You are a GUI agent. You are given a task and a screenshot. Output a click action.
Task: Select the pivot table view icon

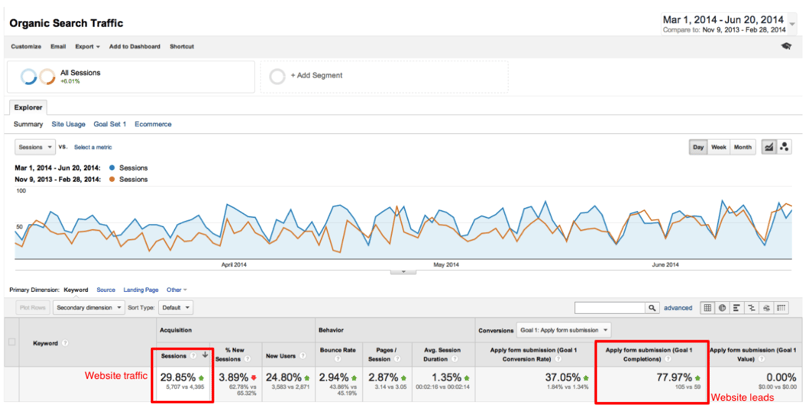click(781, 308)
